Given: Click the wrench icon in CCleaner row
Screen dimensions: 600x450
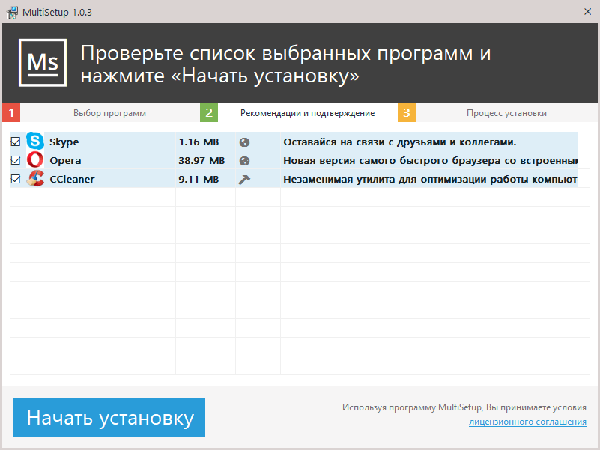Looking at the screenshot, I should point(244,179).
